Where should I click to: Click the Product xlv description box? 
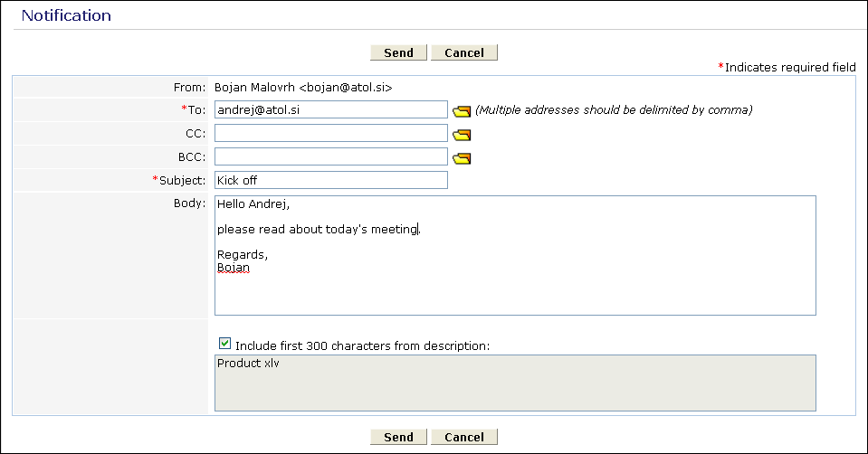(x=514, y=383)
